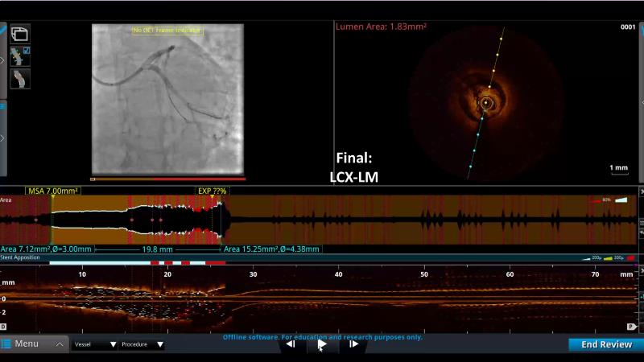Image resolution: width=644 pixels, height=362 pixels.
Task: Expand the Procedure dropdown
Action: [142, 344]
